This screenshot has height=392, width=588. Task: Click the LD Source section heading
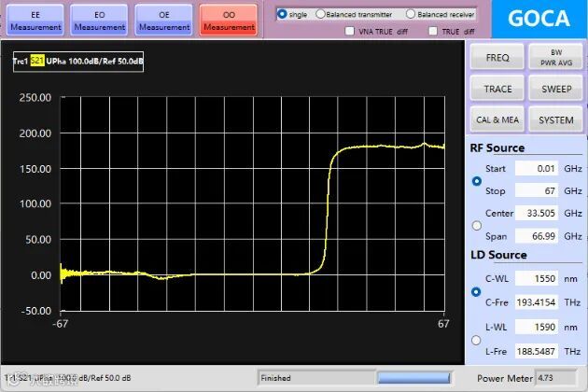[498, 255]
